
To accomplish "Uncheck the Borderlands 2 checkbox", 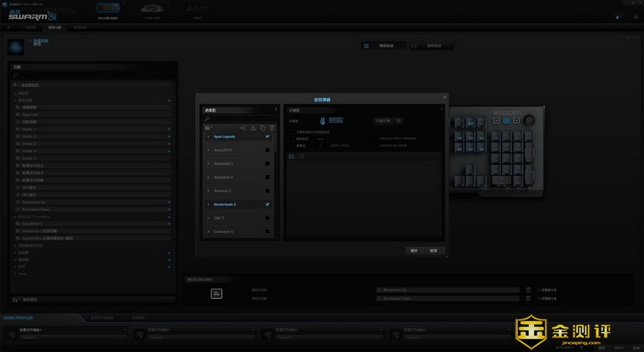I will point(268,204).
